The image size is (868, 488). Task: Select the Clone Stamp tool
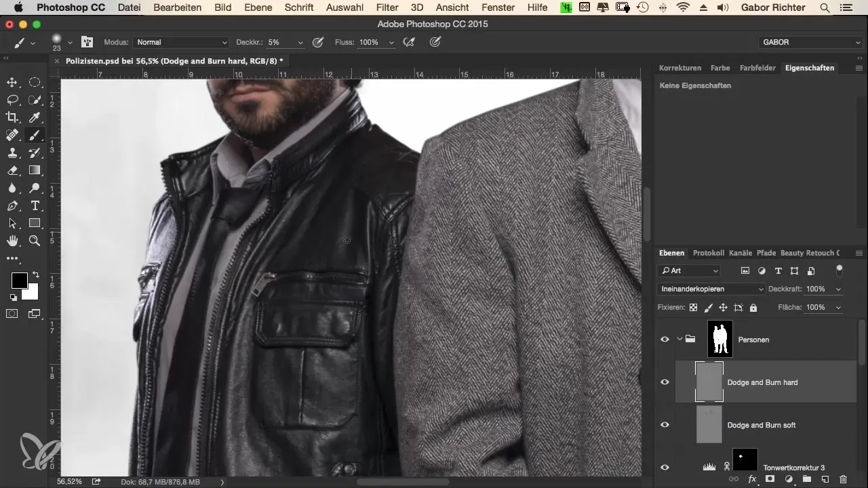[x=12, y=153]
